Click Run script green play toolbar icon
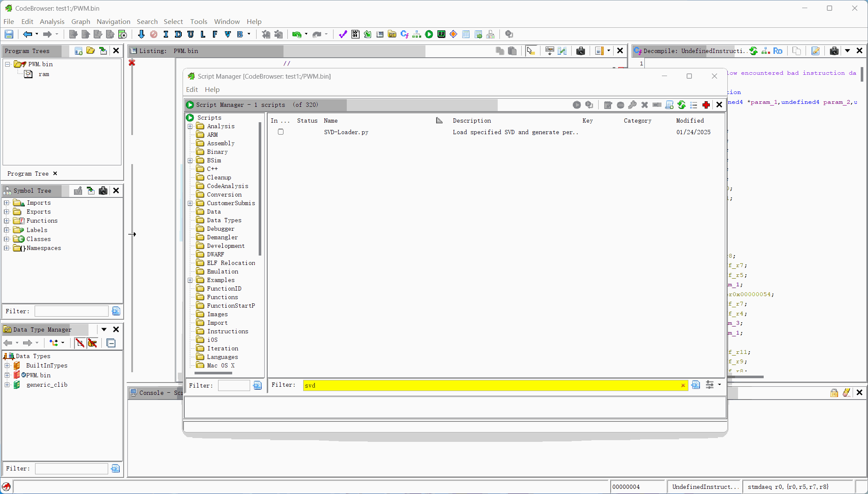The width and height of the screenshot is (868, 494). [429, 34]
